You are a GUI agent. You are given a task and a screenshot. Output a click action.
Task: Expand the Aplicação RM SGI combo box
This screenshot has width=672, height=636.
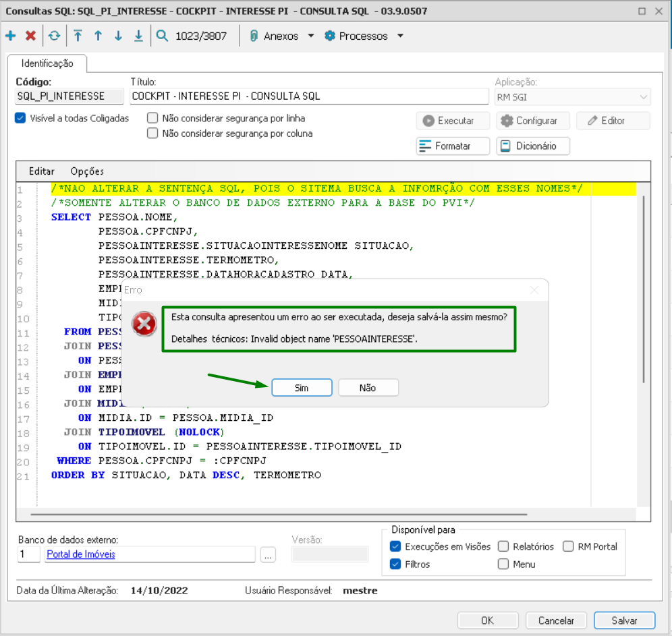coord(643,97)
